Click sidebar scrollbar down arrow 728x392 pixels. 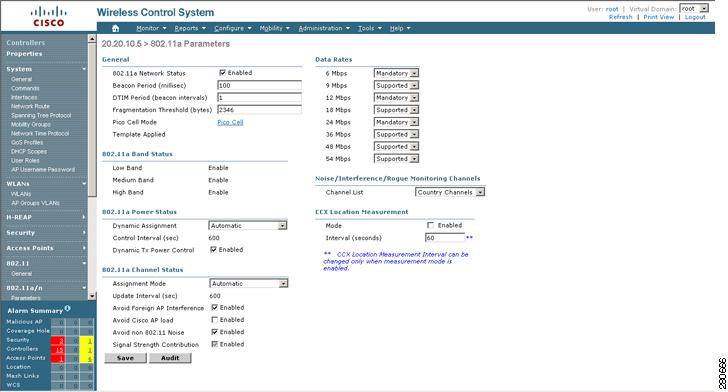pos(91,296)
